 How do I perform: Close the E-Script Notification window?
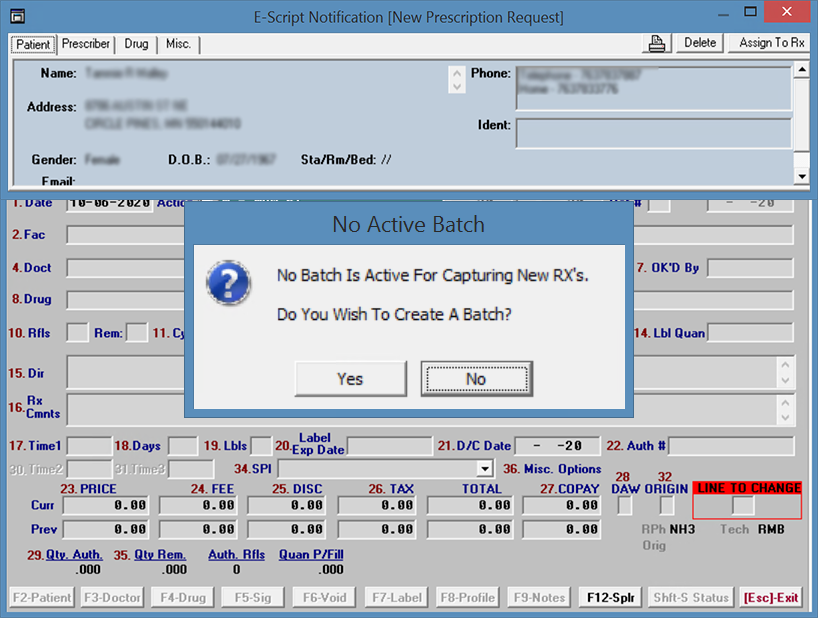(786, 16)
